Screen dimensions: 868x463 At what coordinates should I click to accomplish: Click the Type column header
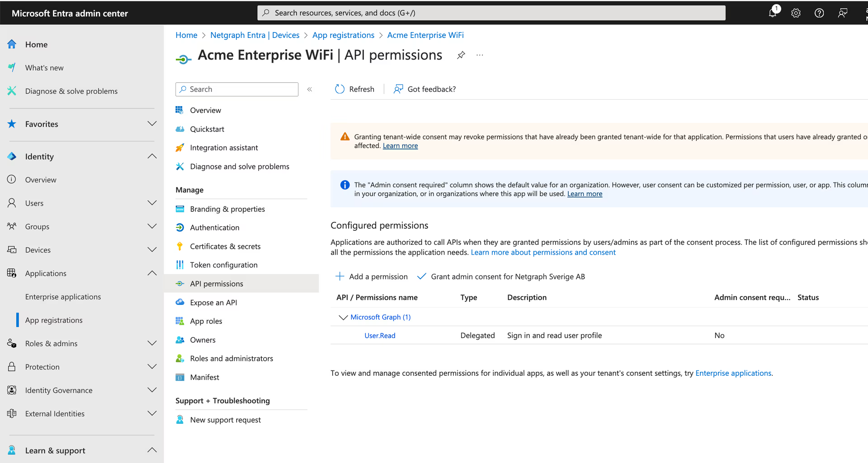point(468,297)
